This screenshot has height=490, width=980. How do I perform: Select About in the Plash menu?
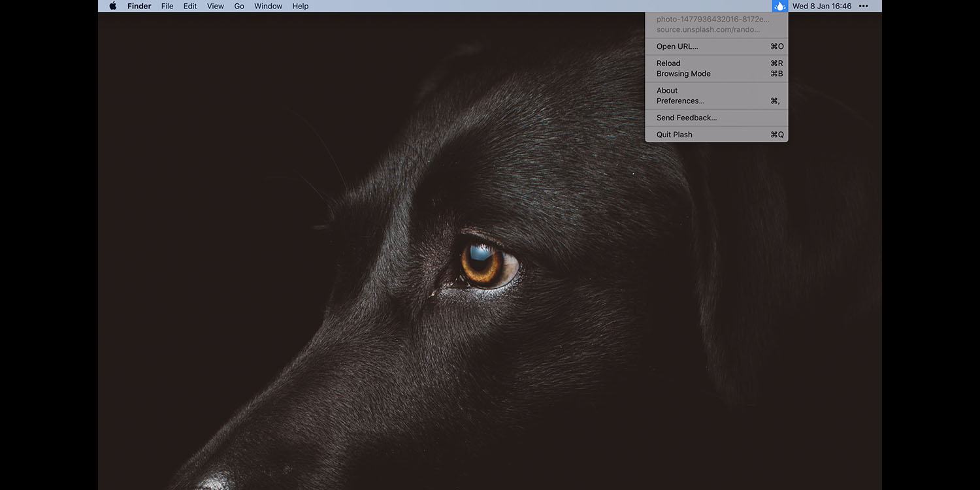click(x=667, y=91)
